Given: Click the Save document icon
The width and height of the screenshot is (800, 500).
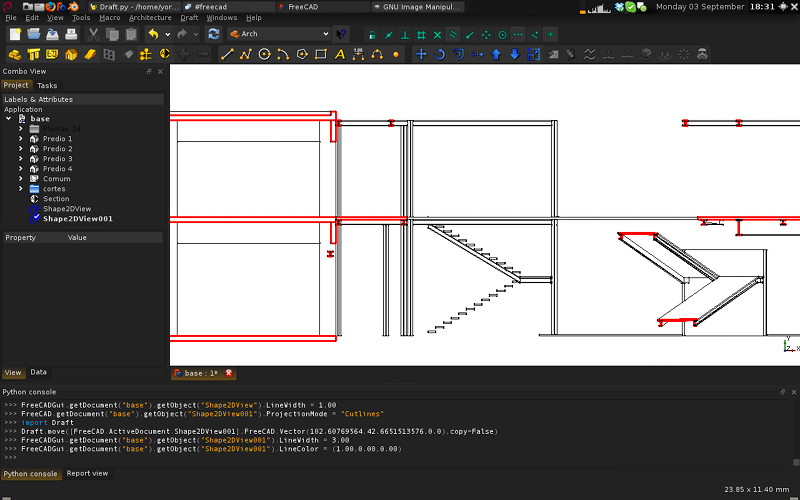Looking at the screenshot, I should (x=53, y=34).
